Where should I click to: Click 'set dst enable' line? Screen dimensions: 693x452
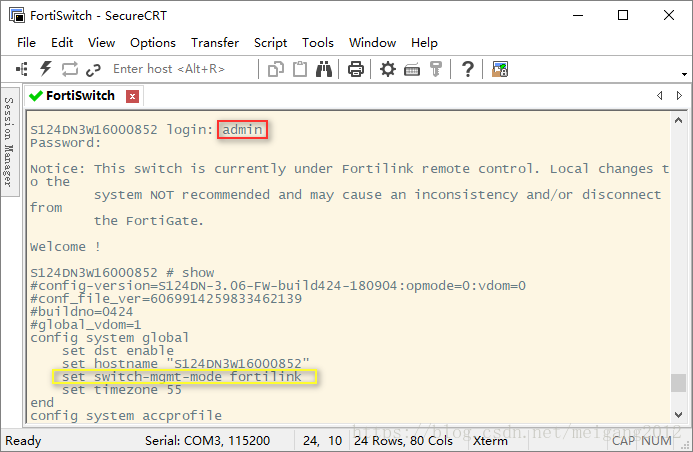(x=118, y=351)
